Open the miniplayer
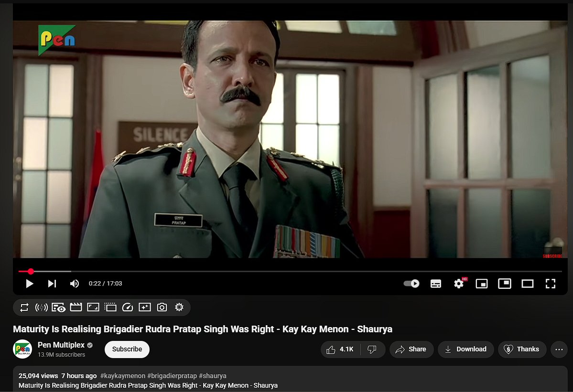This screenshot has height=392, width=573. pos(482,284)
